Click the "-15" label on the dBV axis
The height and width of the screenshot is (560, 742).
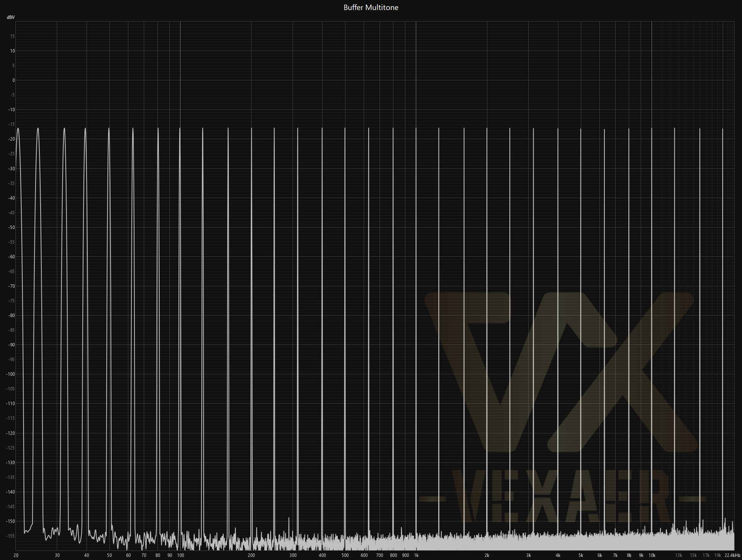pyautogui.click(x=12, y=124)
